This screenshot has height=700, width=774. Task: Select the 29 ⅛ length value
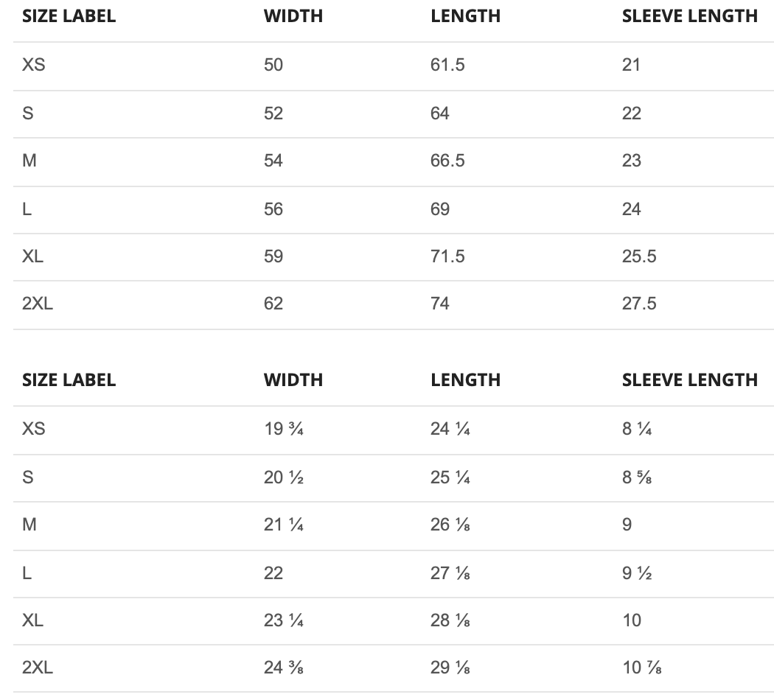[x=450, y=668]
